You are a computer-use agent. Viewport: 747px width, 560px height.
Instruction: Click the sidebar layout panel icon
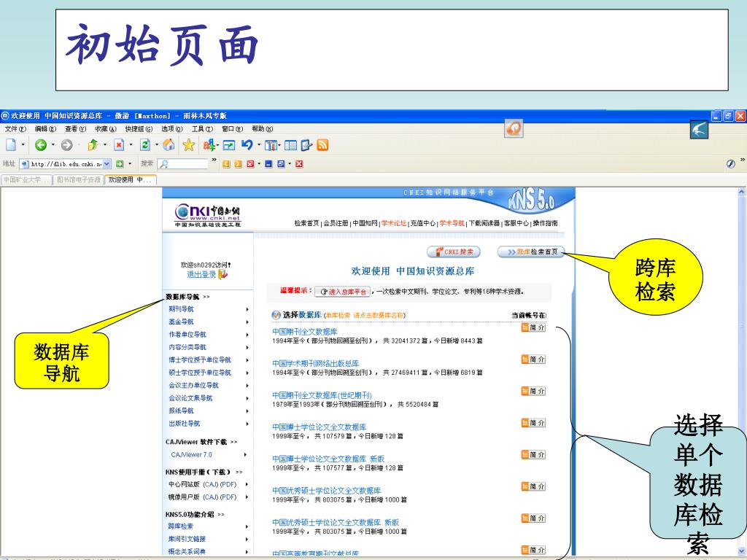coord(290,145)
